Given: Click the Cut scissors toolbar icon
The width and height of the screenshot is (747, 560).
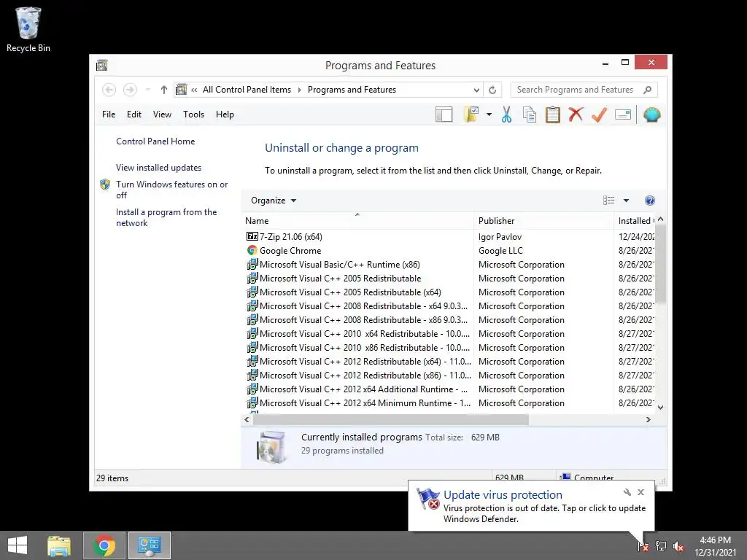Looking at the screenshot, I should coord(506,114).
